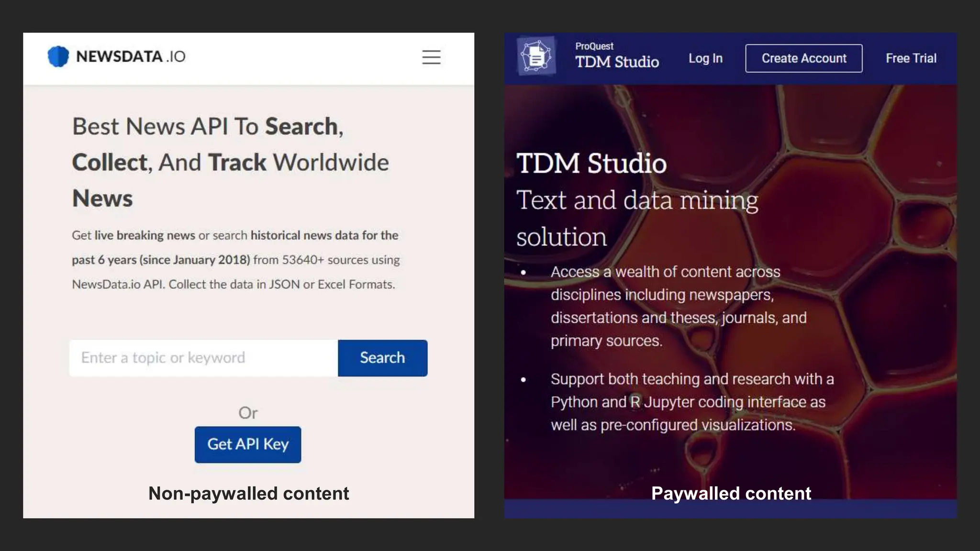This screenshot has width=980, height=551.
Task: Click the NewsData.io blue logo icon
Action: pyautogui.click(x=58, y=56)
